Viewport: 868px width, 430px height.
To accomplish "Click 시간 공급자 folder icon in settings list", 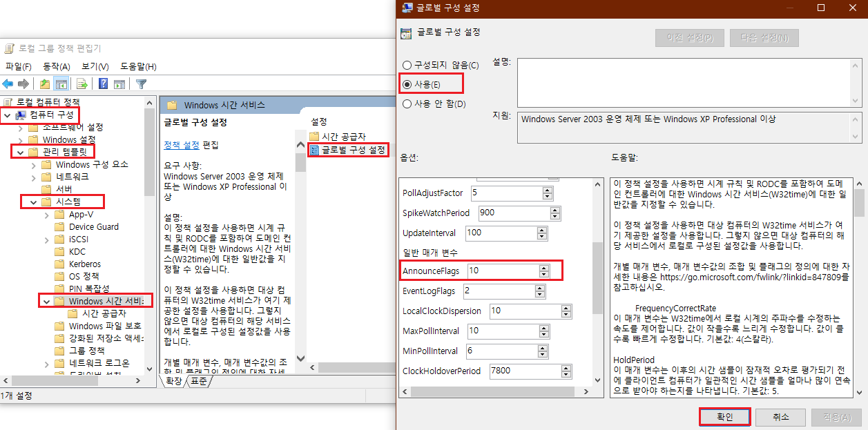I will click(x=315, y=137).
